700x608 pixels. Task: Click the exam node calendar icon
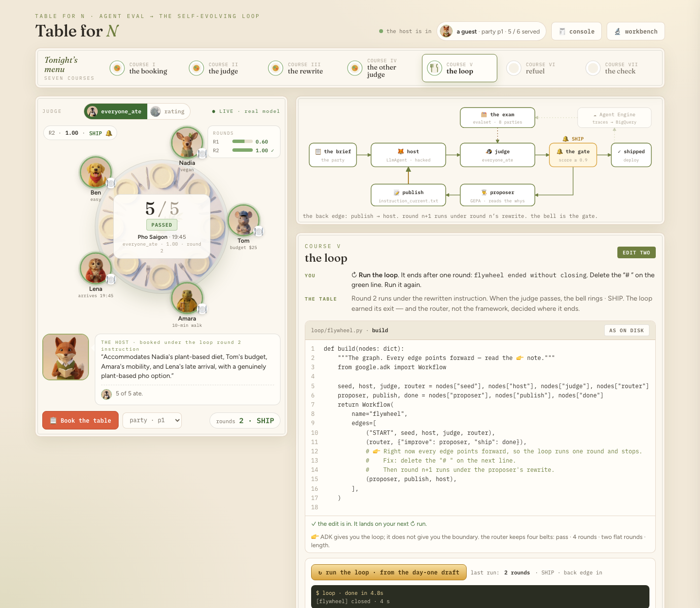click(484, 114)
